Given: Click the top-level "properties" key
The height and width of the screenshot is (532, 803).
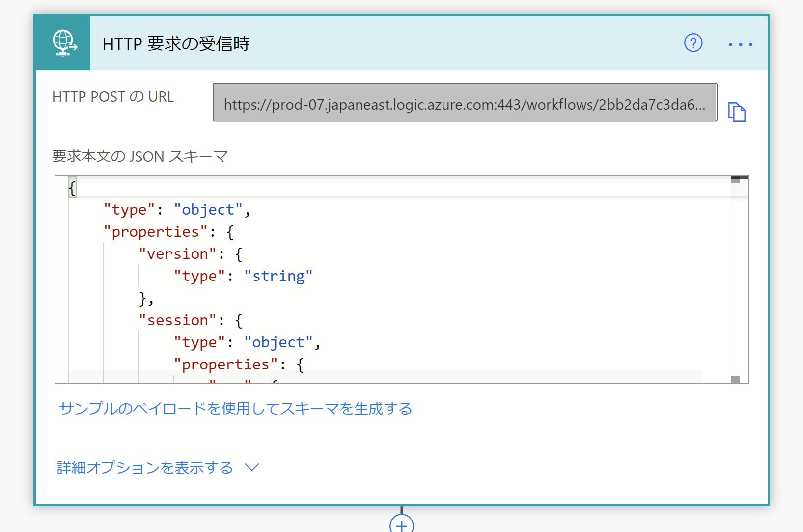Looking at the screenshot, I should pyautogui.click(x=155, y=232).
